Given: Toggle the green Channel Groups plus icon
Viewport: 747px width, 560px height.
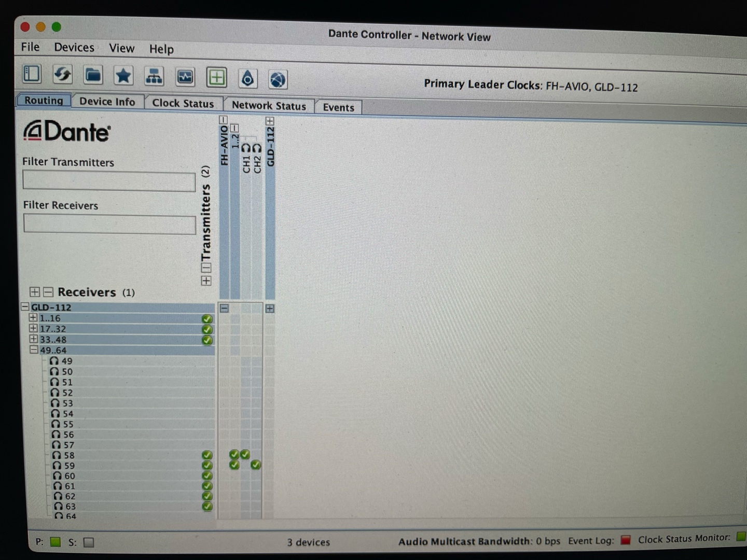Looking at the screenshot, I should tap(216, 78).
